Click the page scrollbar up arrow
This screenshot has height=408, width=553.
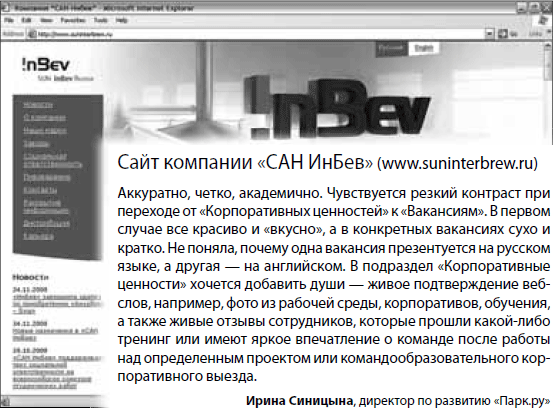pos(548,47)
